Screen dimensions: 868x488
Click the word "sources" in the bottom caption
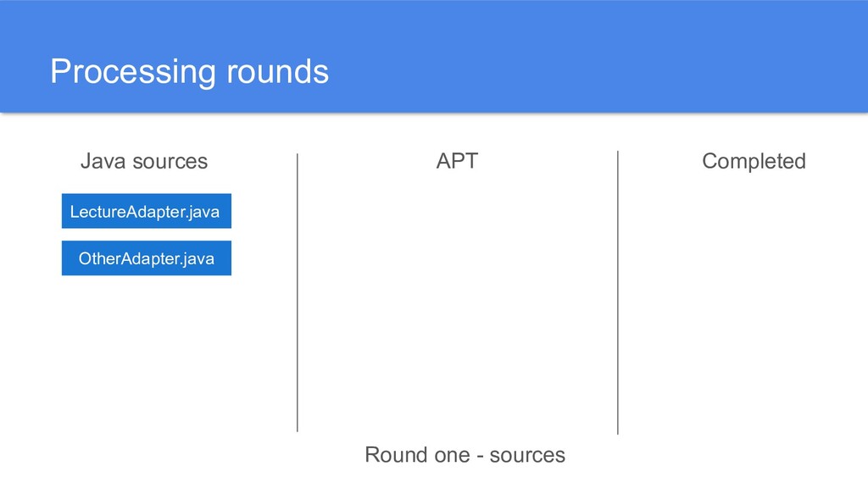[526, 455]
